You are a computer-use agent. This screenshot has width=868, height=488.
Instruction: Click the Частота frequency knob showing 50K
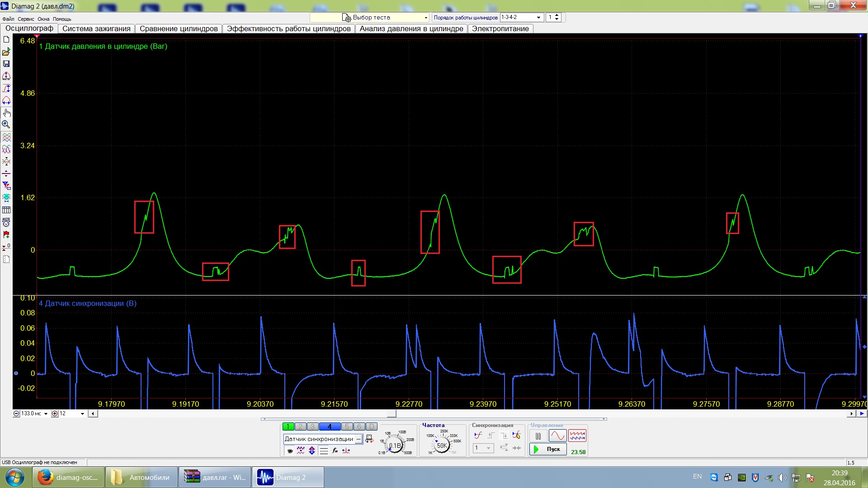coord(442,446)
